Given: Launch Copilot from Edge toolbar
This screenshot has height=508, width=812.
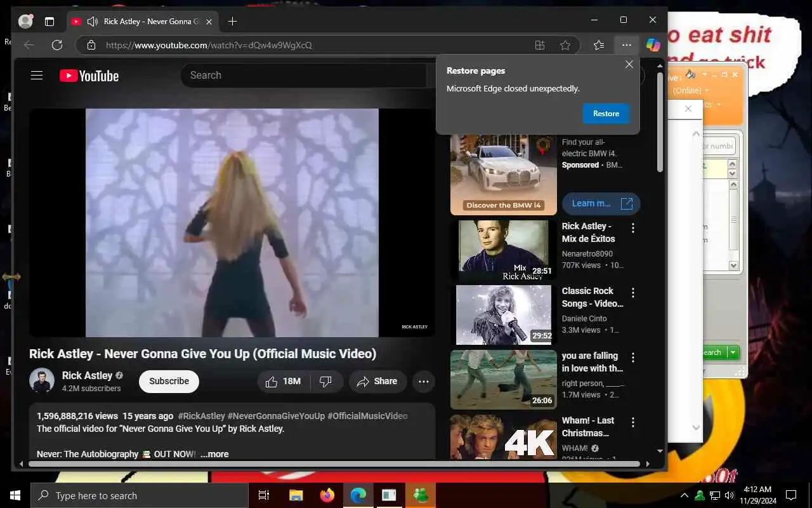Looking at the screenshot, I should pyautogui.click(x=653, y=45).
